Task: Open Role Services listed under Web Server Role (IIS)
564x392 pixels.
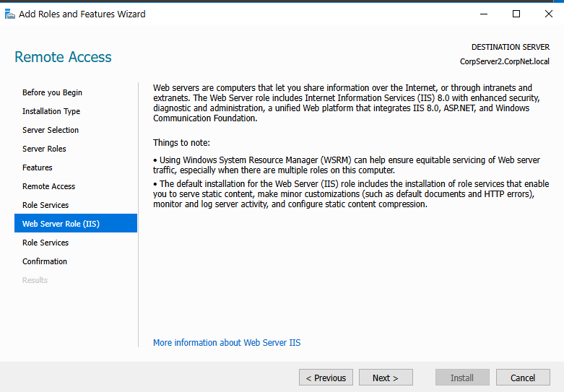Action: point(45,243)
